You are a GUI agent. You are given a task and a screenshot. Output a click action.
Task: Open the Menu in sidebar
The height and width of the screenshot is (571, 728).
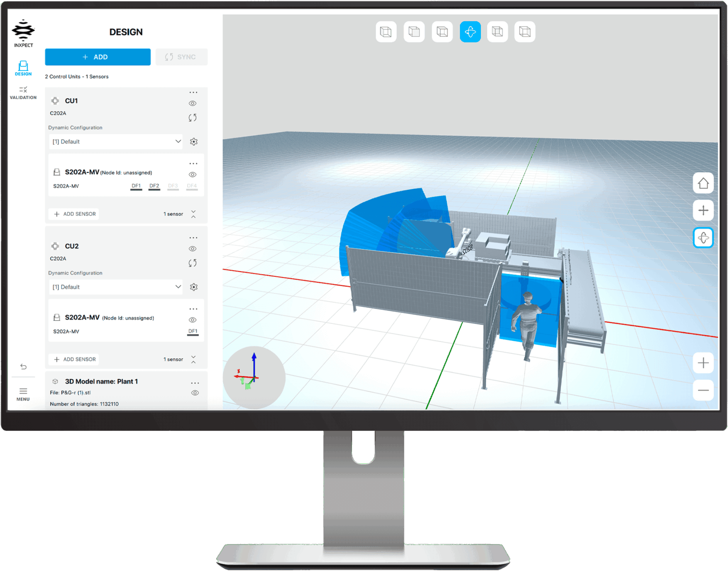click(x=23, y=394)
